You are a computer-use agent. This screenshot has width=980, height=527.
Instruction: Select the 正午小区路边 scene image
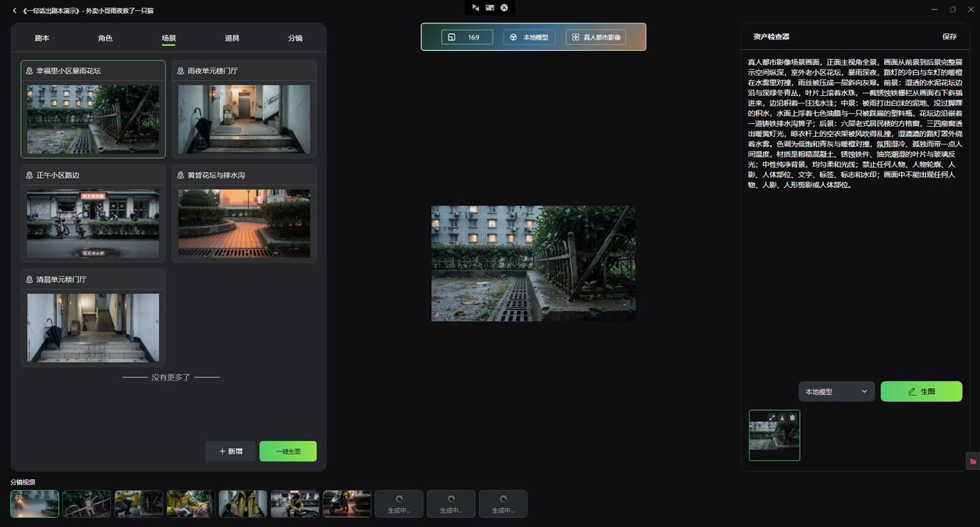tap(93, 223)
